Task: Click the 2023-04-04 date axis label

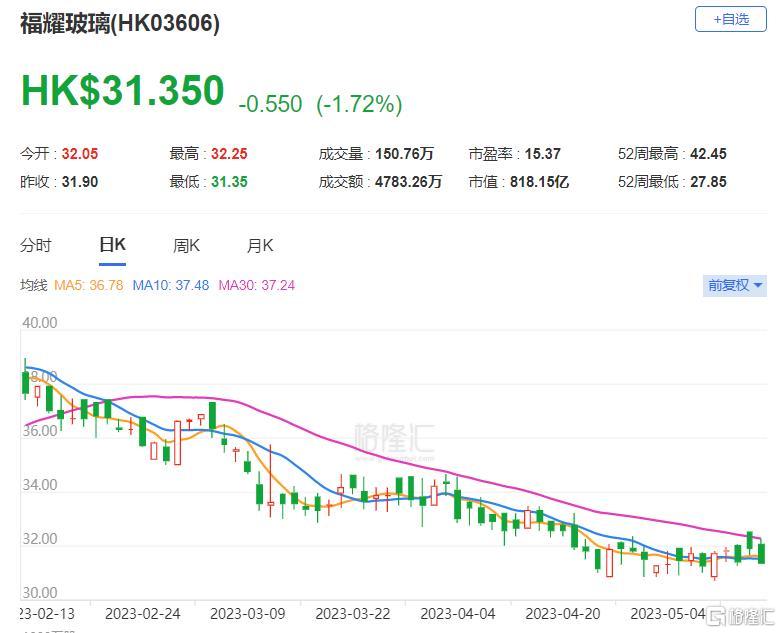Action: click(458, 614)
